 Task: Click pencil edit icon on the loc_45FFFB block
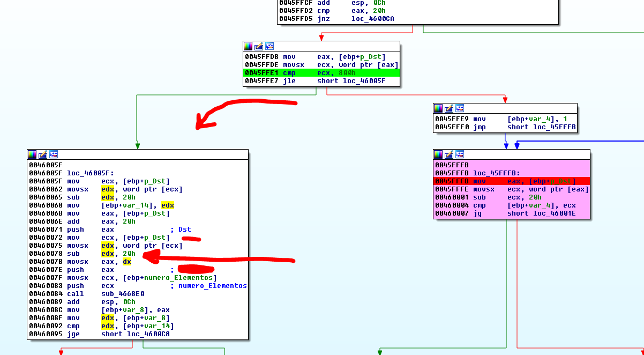[x=448, y=154]
